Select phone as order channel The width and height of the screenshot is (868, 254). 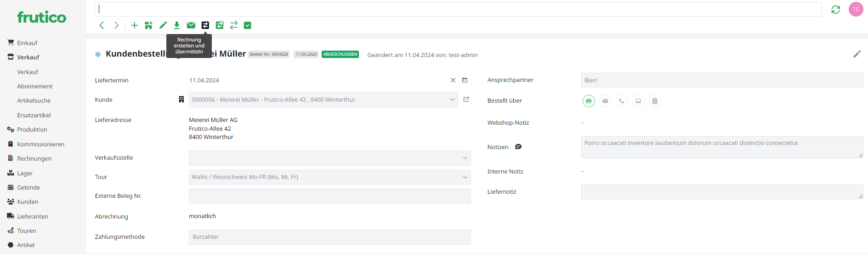click(622, 101)
